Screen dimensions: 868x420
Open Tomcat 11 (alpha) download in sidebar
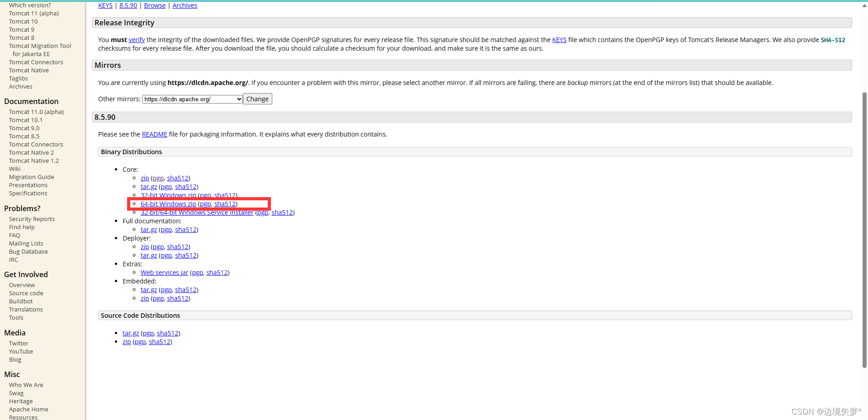(x=34, y=14)
